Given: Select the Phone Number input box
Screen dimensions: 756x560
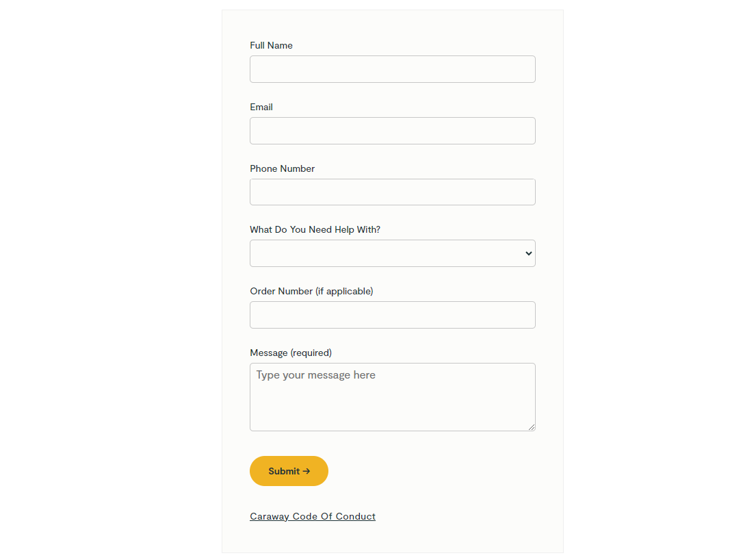Looking at the screenshot, I should click(x=393, y=192).
